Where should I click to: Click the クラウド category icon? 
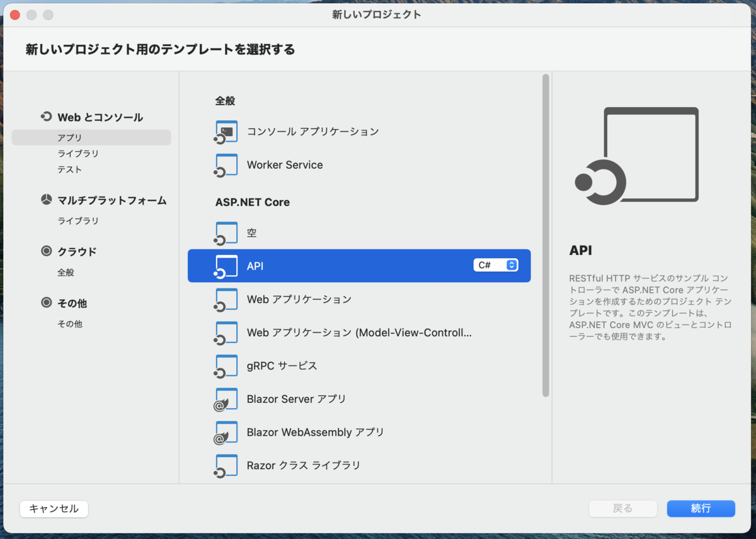click(x=46, y=251)
